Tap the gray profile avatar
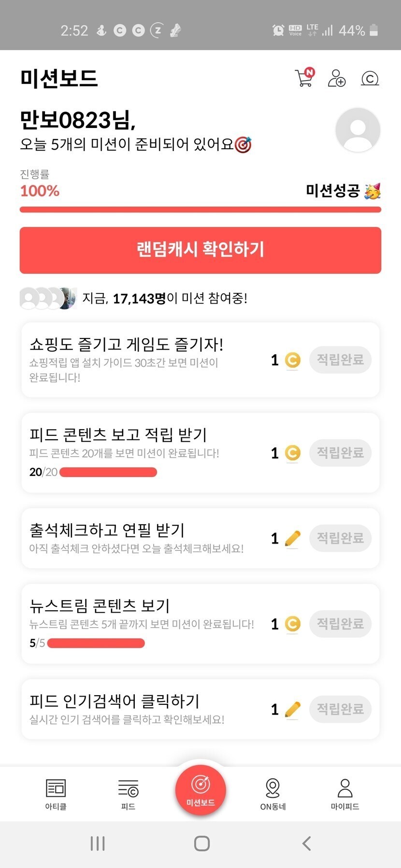This screenshot has height=868, width=401. 358,130
